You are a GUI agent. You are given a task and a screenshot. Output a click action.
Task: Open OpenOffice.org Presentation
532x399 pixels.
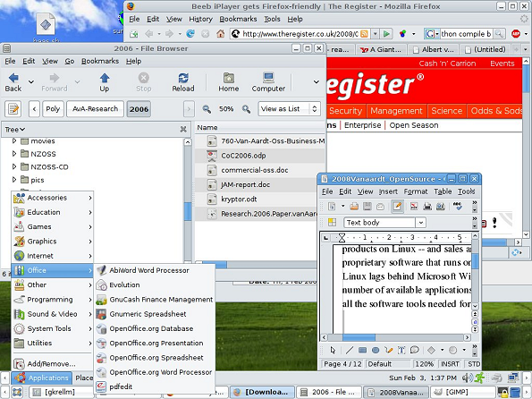click(x=155, y=344)
